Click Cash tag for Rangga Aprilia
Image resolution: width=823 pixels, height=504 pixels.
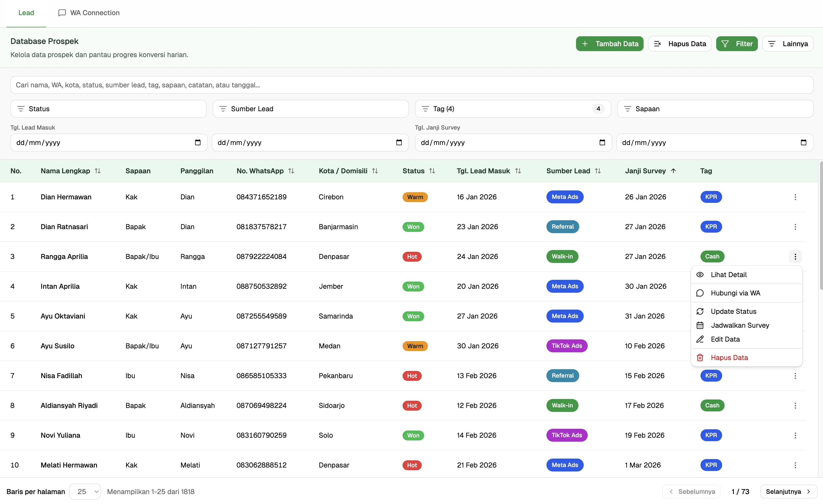[x=712, y=256]
